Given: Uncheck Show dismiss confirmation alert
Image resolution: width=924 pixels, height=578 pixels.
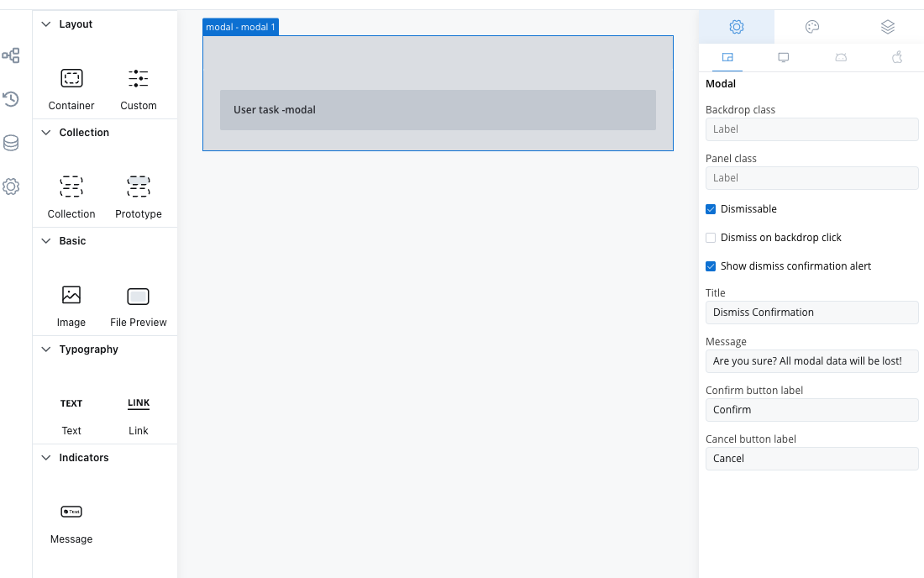Looking at the screenshot, I should pos(711,266).
